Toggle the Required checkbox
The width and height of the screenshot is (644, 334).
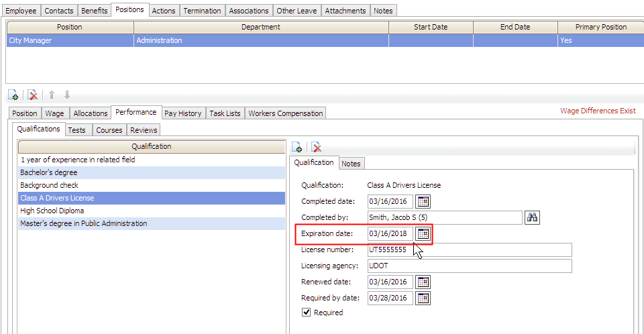(307, 313)
